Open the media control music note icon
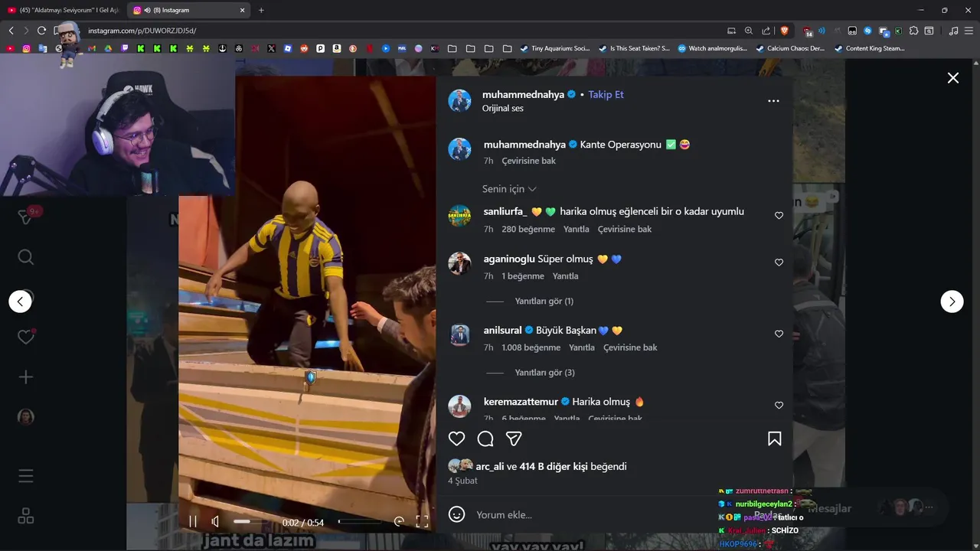The height and width of the screenshot is (551, 980). click(x=953, y=31)
